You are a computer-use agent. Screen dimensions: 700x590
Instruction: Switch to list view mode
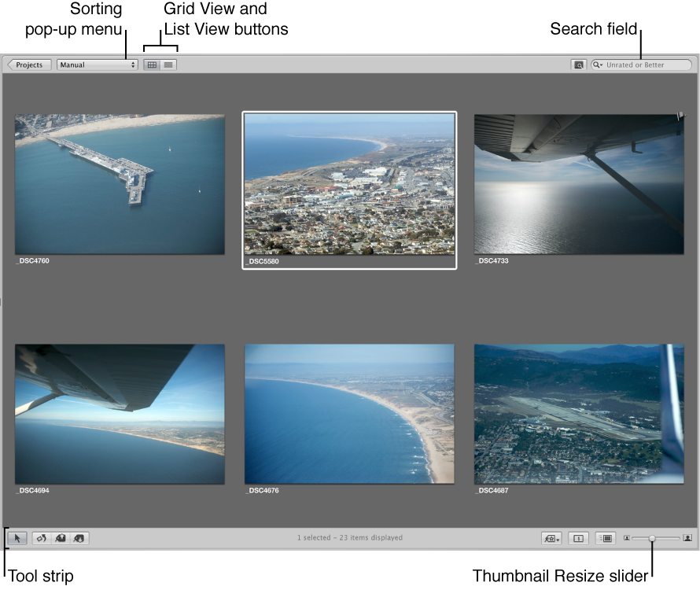[x=168, y=65]
